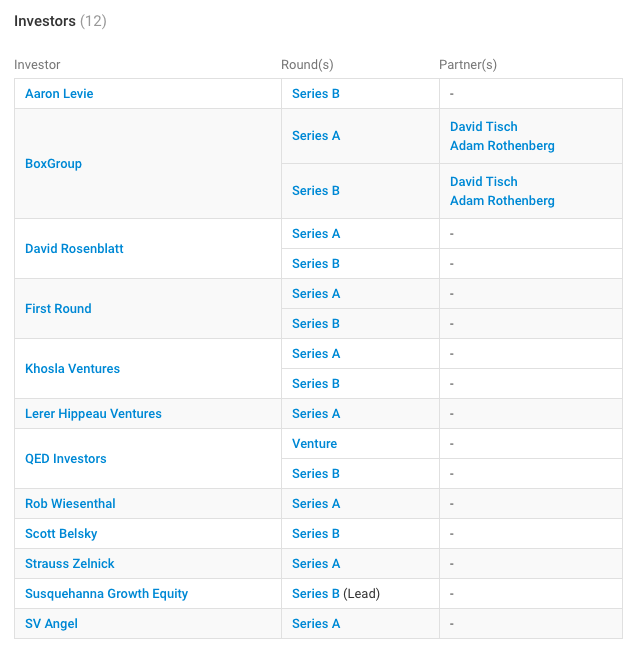
Task: Select the First Round investor link
Action: coord(58,309)
